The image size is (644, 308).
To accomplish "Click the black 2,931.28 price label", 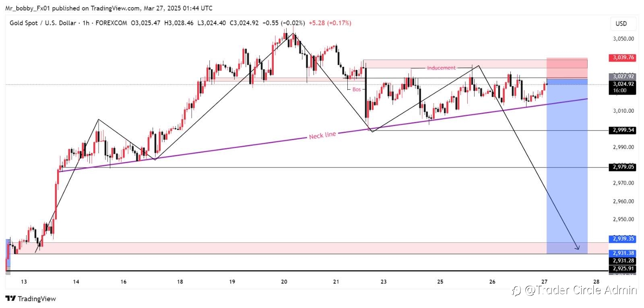I will 623,261.
